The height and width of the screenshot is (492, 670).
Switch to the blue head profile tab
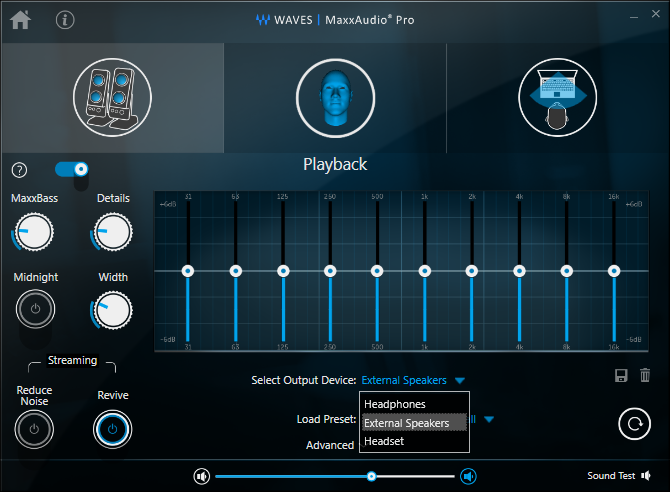click(x=335, y=98)
